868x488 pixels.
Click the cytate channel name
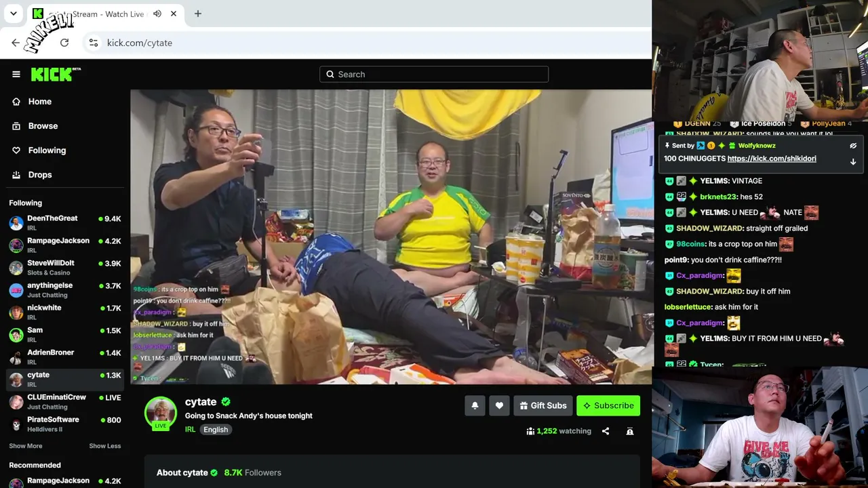pos(201,402)
